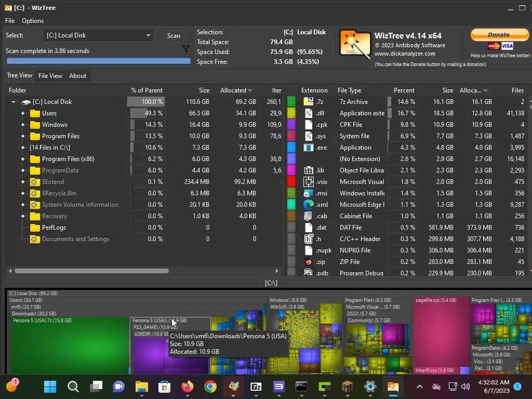Open Microsoft Store from taskbar
The width and height of the screenshot is (532, 399).
(x=164, y=386)
